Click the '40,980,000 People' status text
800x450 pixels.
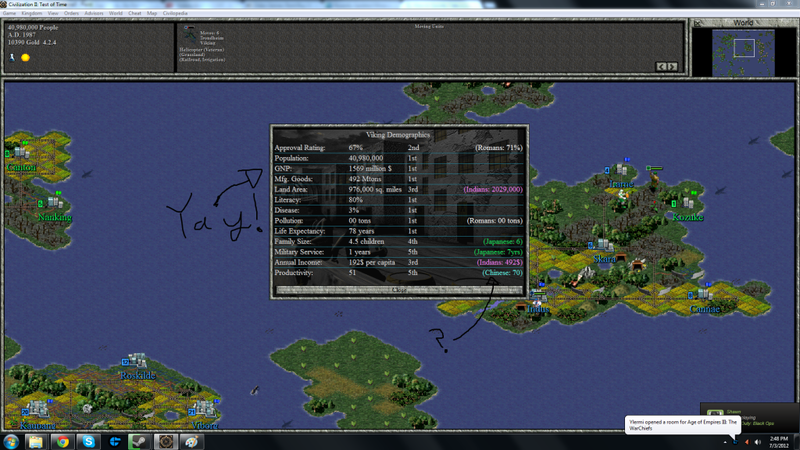click(33, 28)
